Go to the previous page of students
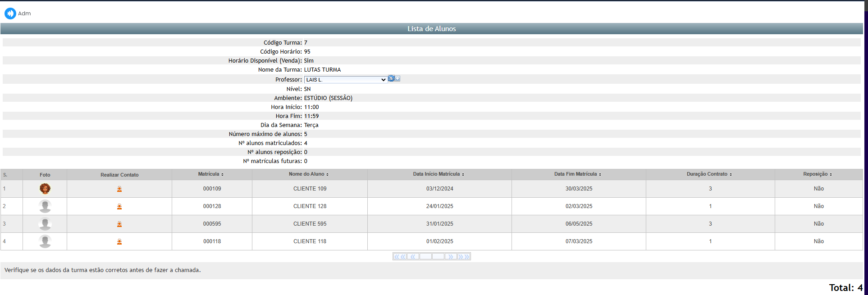 [413, 257]
